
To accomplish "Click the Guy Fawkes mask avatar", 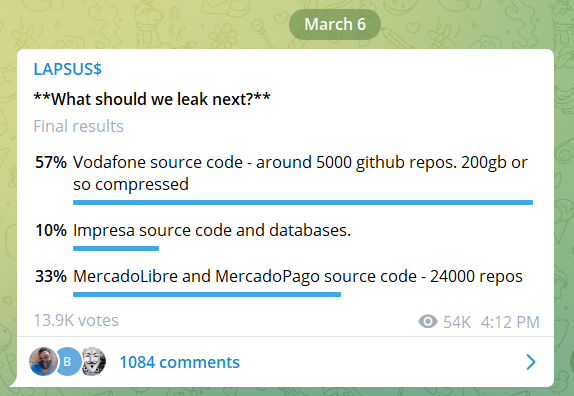I will click(x=93, y=362).
